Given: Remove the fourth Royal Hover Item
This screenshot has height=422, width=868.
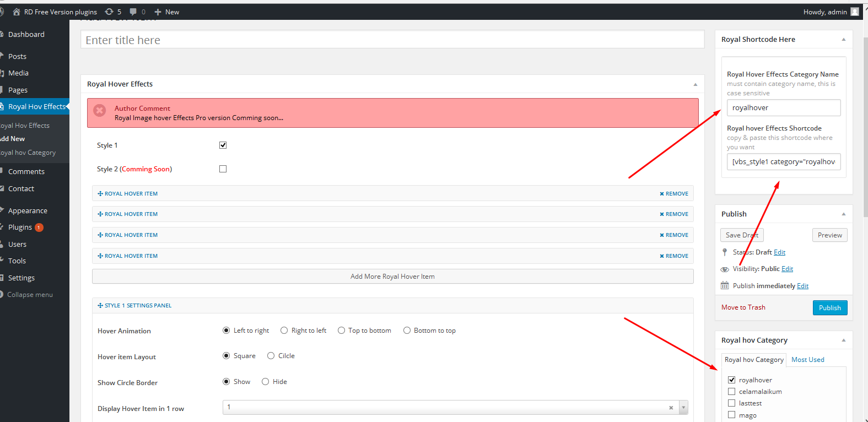Looking at the screenshot, I should point(674,256).
